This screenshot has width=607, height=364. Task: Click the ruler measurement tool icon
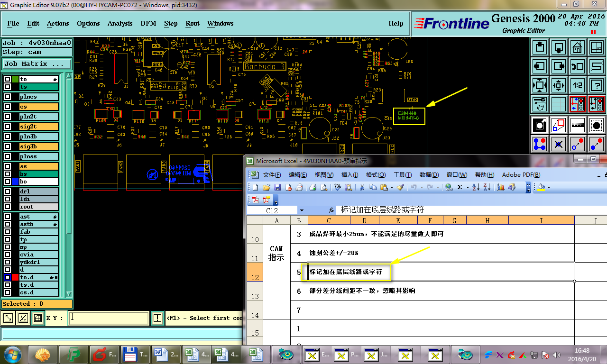tap(577, 125)
